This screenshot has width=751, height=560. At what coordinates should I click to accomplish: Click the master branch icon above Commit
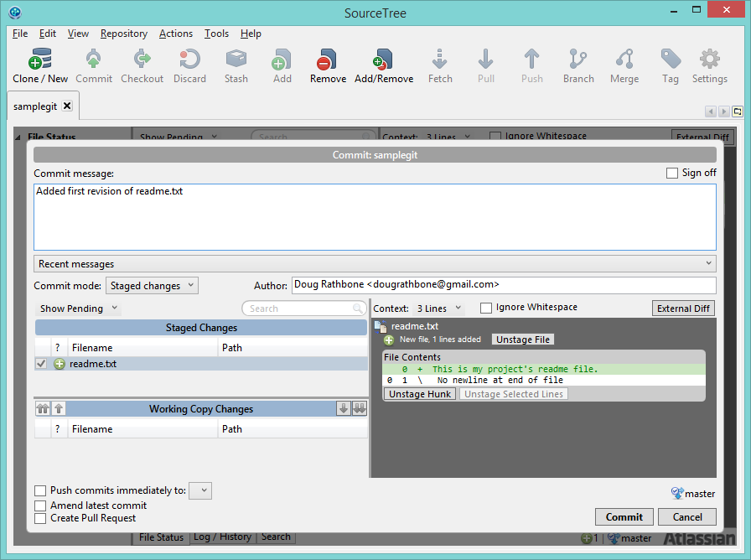pos(677,493)
